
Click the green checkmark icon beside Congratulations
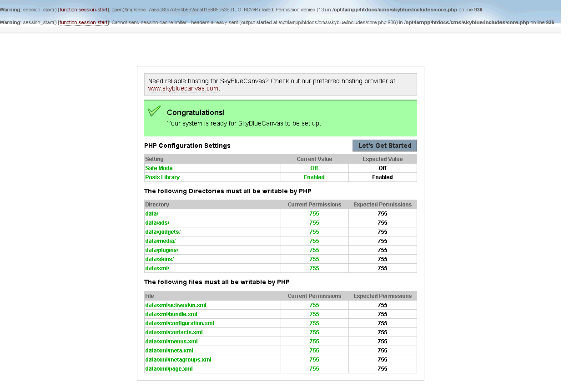(154, 111)
